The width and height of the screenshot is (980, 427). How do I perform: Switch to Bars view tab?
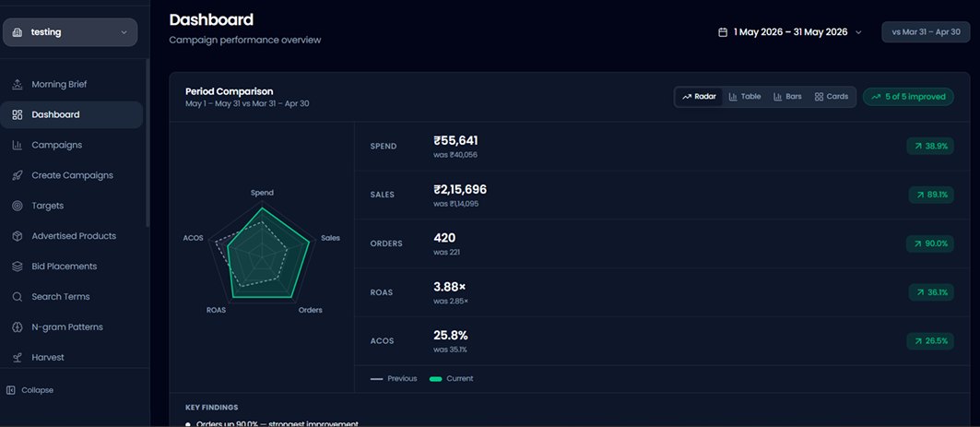pos(787,97)
